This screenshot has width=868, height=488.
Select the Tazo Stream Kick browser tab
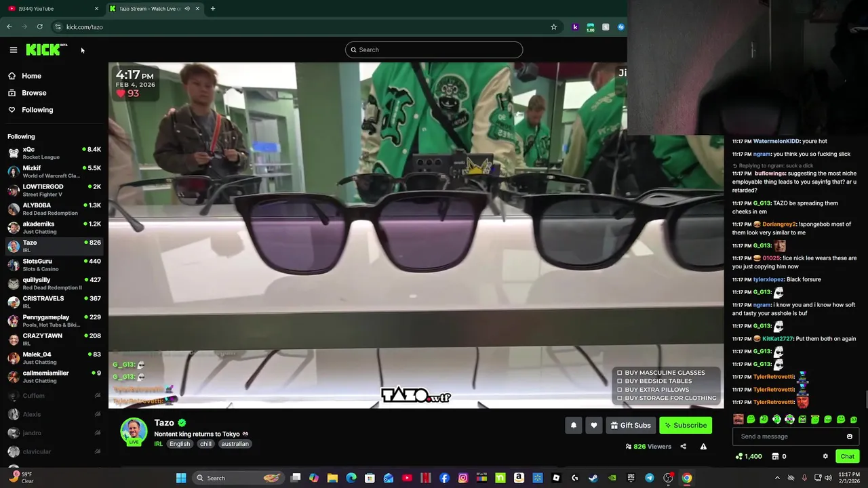click(155, 9)
